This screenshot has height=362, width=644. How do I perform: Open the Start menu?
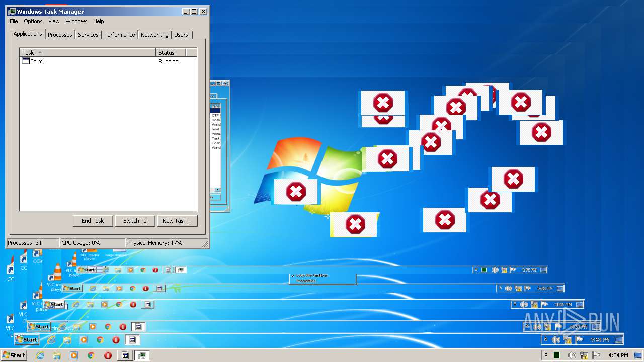tap(14, 355)
